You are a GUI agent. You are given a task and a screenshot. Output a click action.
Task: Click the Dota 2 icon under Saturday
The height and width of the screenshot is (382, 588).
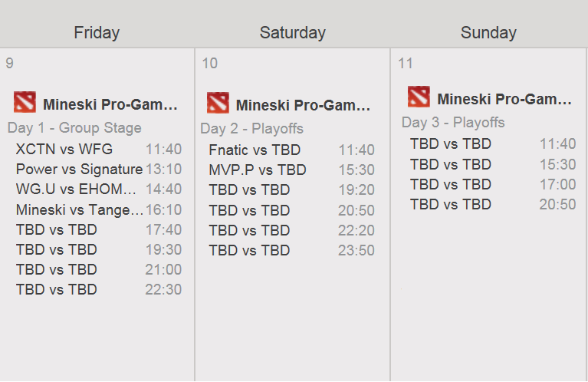coord(218,103)
